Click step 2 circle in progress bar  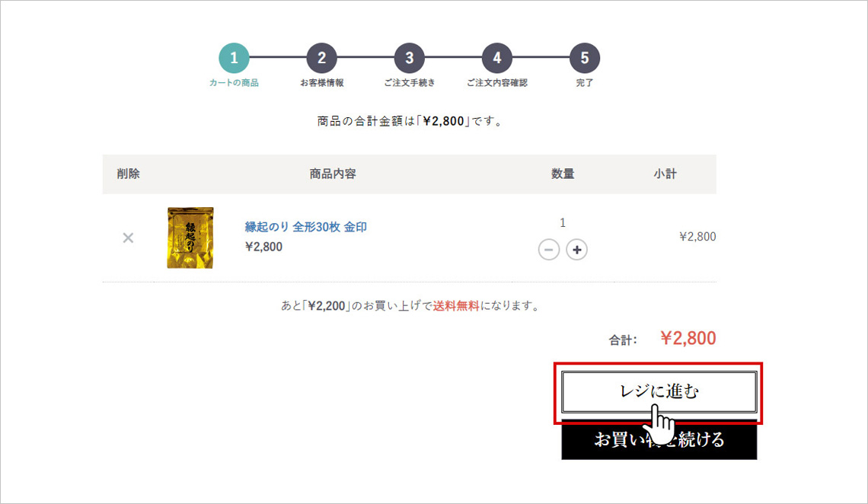point(321,58)
